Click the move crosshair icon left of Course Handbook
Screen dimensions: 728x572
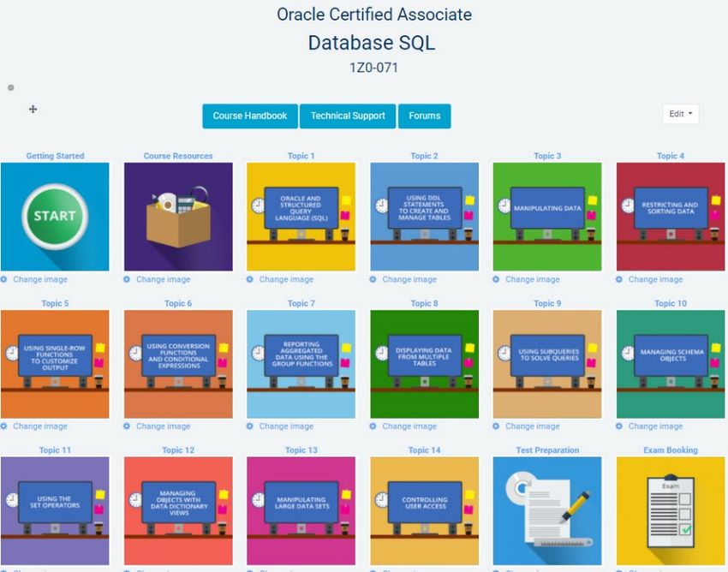click(33, 109)
